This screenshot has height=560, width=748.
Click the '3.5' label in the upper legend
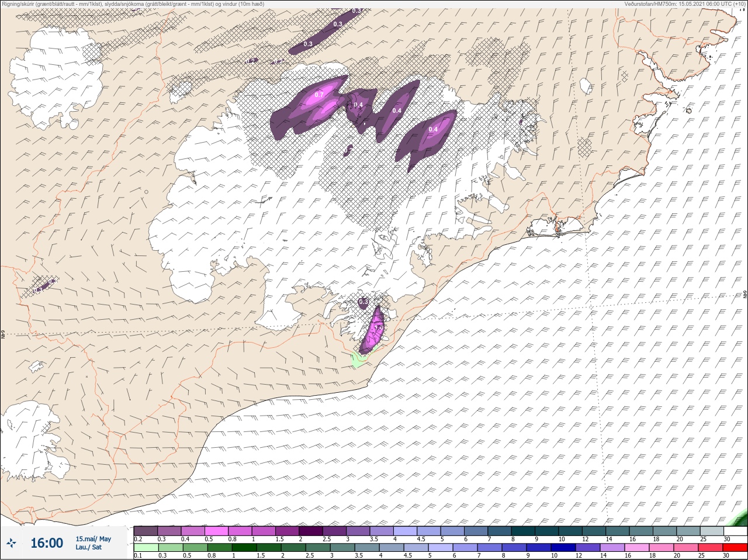tap(375, 539)
